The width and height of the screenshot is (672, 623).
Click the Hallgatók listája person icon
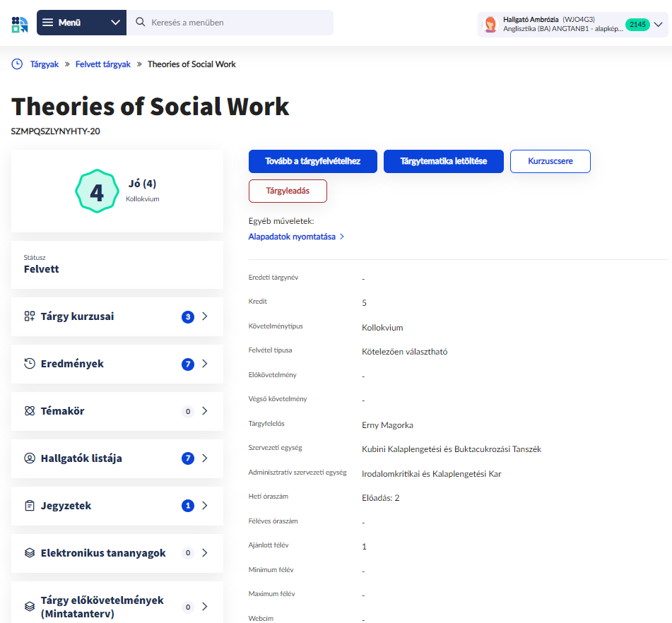click(x=29, y=458)
